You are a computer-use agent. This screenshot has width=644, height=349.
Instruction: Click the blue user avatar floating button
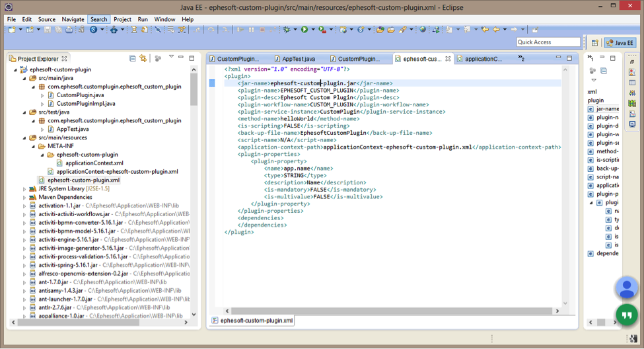tap(626, 288)
